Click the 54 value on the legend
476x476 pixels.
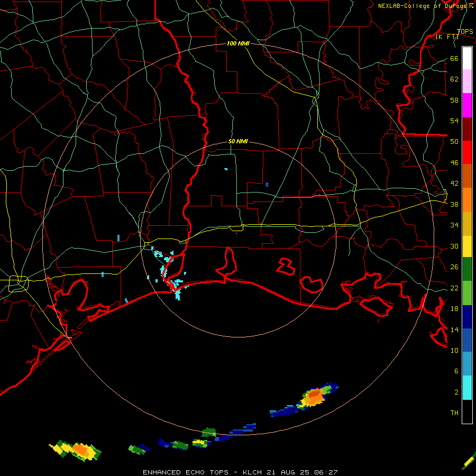tap(454, 121)
